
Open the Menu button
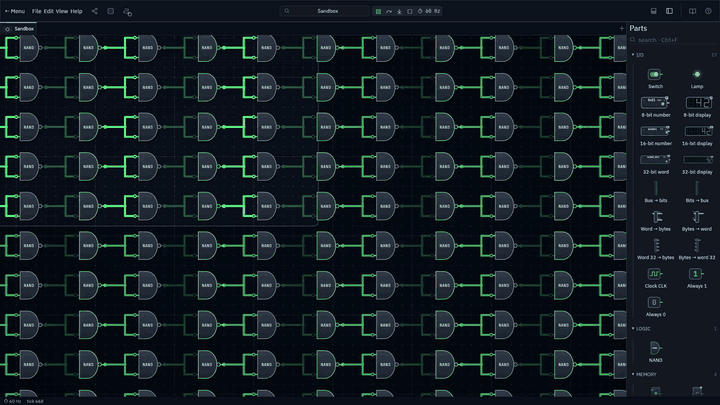pyautogui.click(x=15, y=11)
